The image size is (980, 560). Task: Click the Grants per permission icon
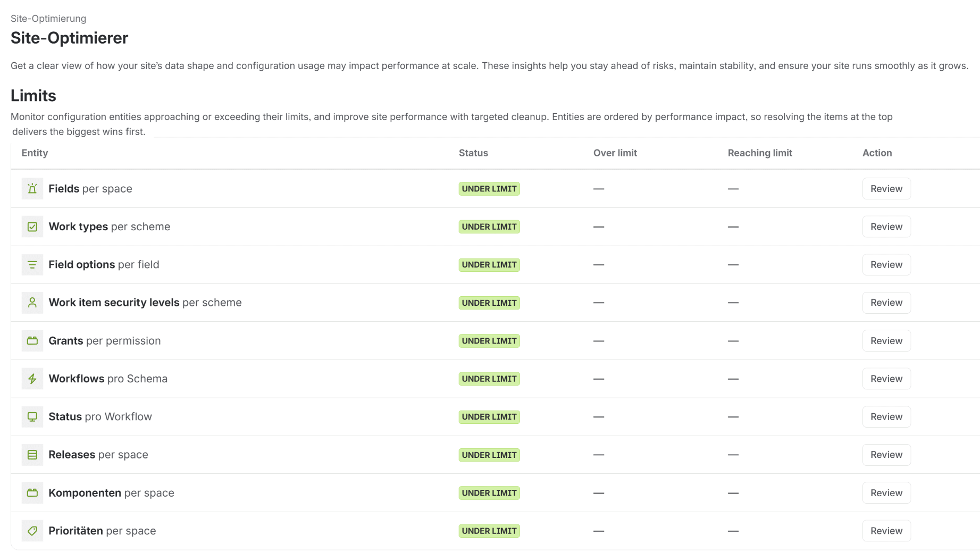32,341
